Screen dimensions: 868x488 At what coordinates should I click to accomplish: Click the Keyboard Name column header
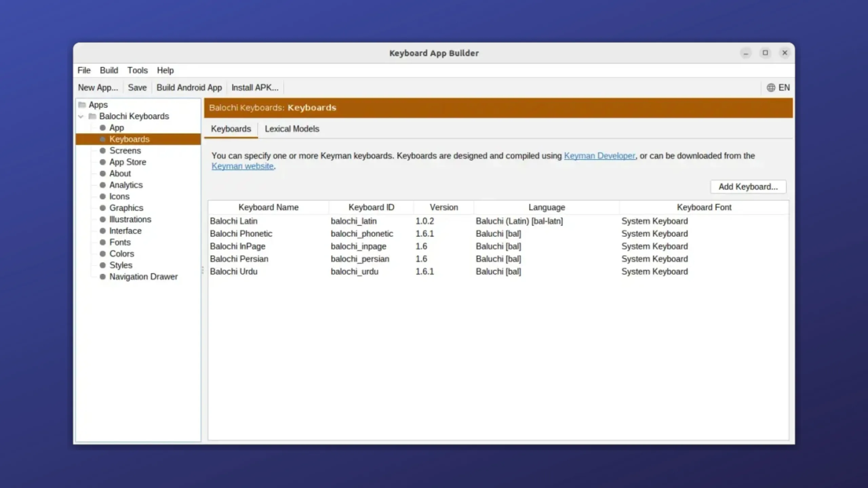coord(268,207)
